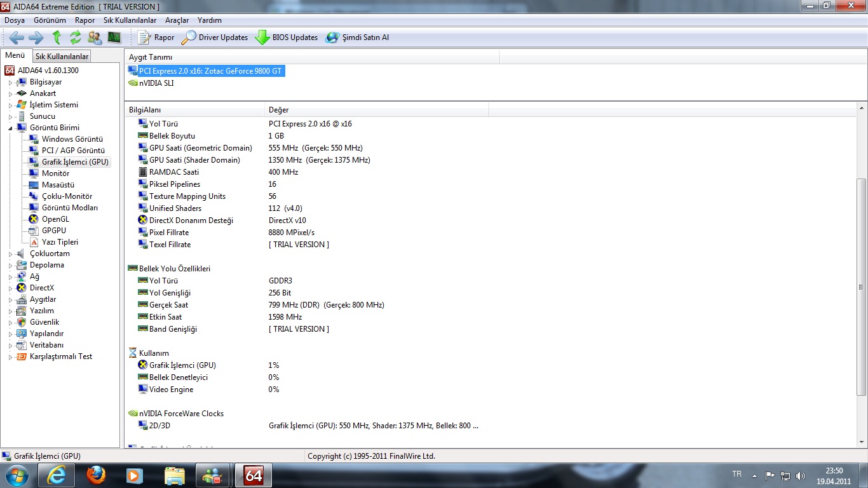Screen dimensions: 868x488
Task: Expand the Çokluortam tree node
Action: (10, 254)
